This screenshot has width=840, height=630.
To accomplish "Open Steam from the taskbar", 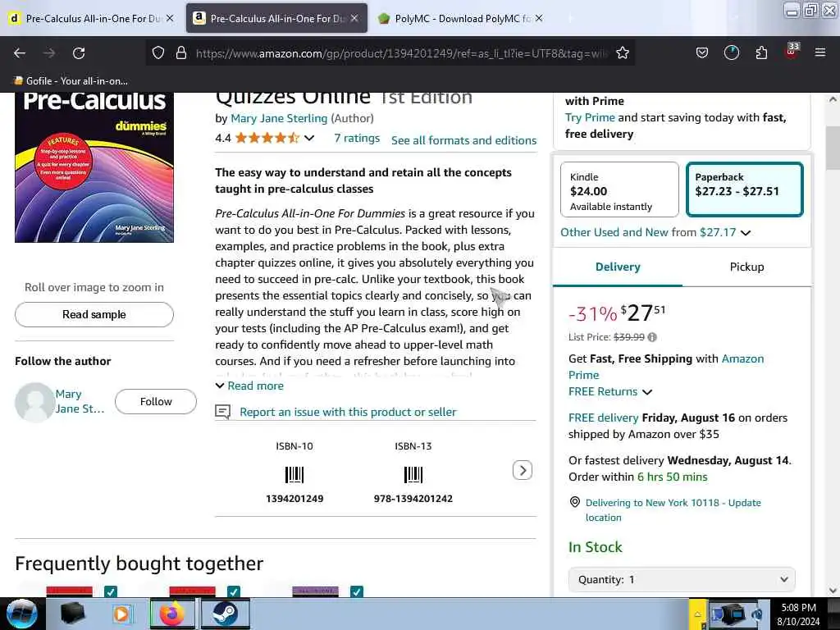I will click(225, 614).
